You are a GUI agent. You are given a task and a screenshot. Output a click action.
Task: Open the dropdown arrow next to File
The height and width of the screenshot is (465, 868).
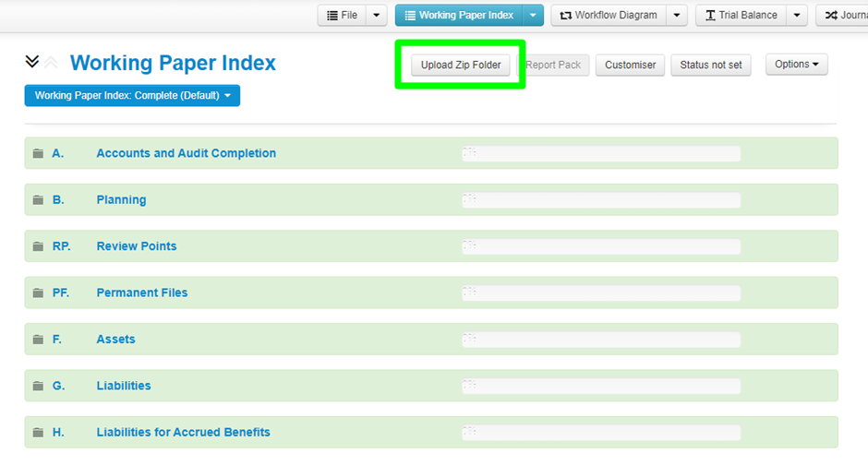tap(377, 16)
